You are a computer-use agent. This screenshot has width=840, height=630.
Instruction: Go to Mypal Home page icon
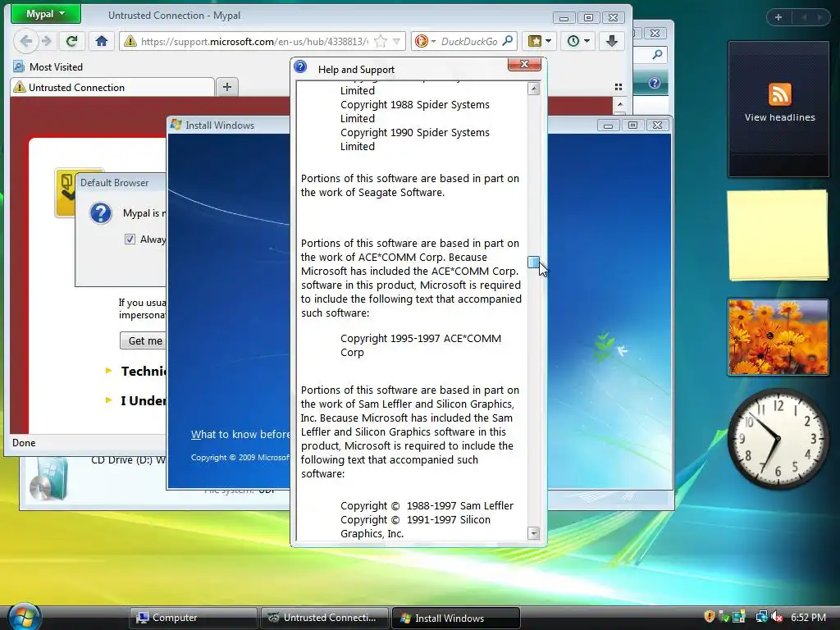(102, 41)
